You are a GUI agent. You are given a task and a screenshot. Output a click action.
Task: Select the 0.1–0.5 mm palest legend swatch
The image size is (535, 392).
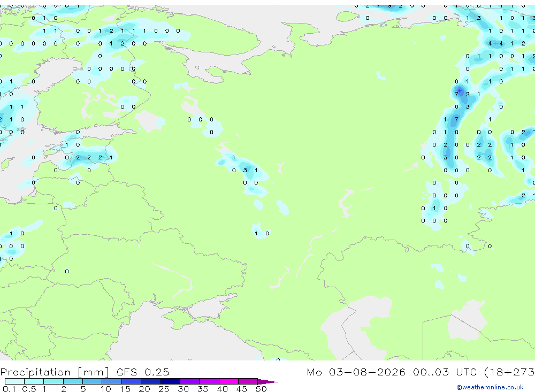tap(14, 381)
